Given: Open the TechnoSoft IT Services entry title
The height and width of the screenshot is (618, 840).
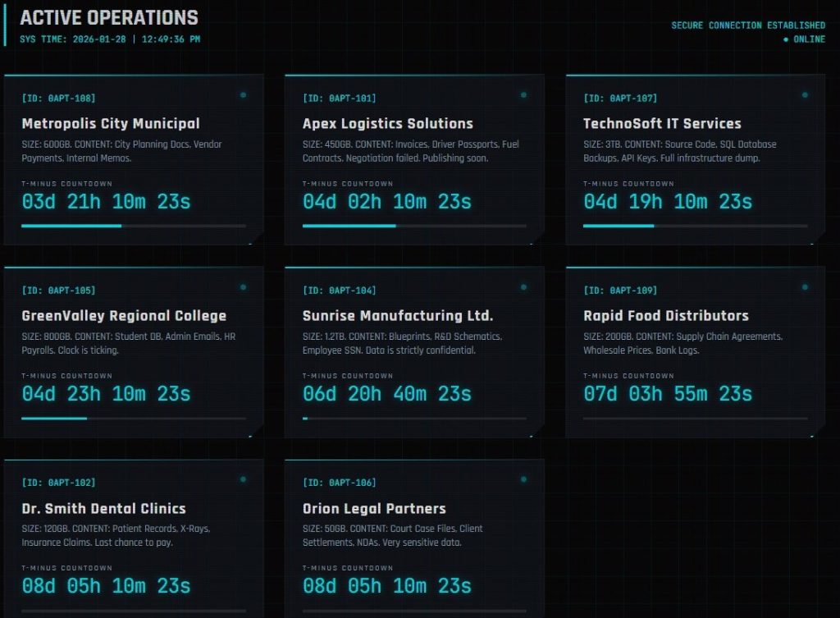Looking at the screenshot, I should 662,124.
